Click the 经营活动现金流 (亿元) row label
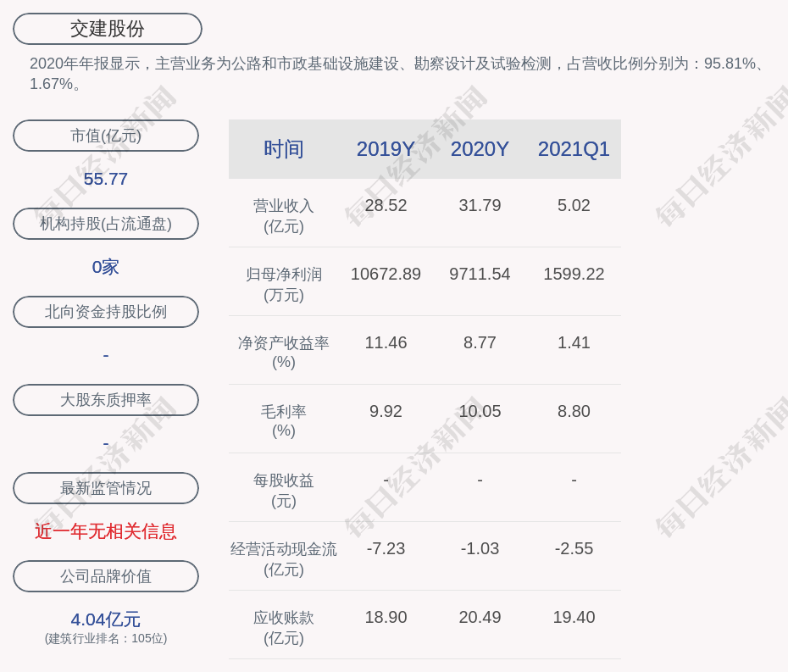This screenshot has width=788, height=672. click(284, 559)
